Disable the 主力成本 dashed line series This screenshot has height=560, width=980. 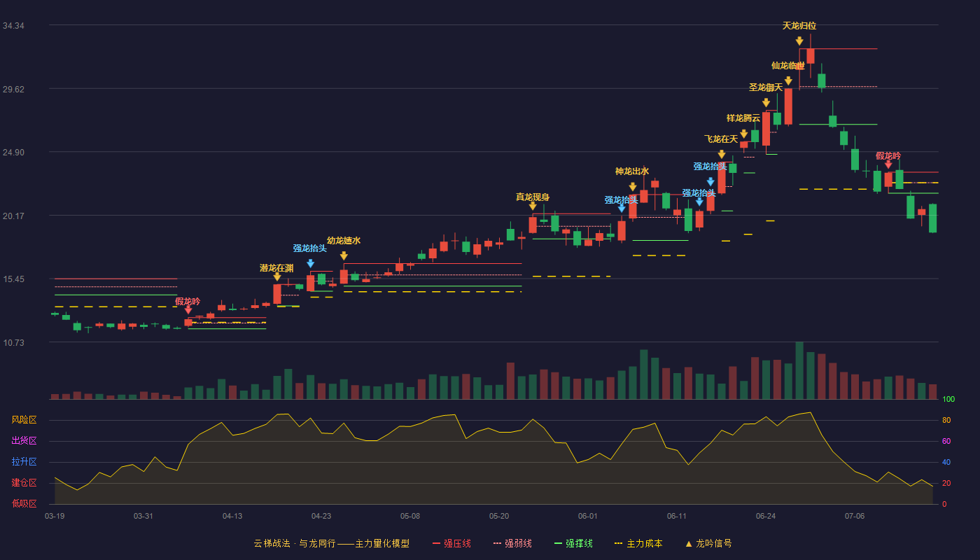tap(638, 543)
